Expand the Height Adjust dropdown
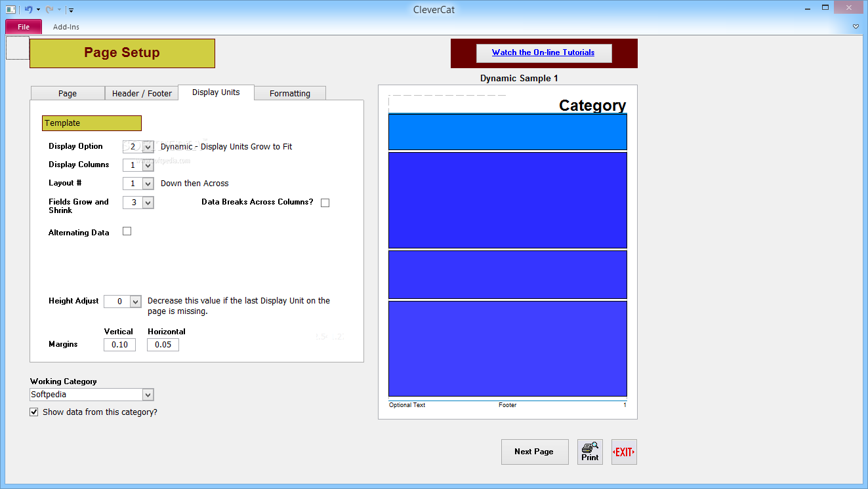Image resolution: width=868 pixels, height=489 pixels. pos(135,302)
